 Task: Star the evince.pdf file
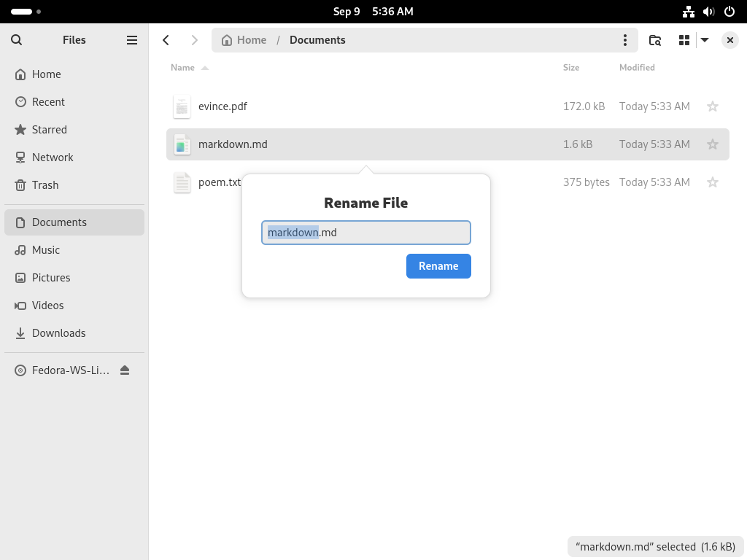pos(712,106)
